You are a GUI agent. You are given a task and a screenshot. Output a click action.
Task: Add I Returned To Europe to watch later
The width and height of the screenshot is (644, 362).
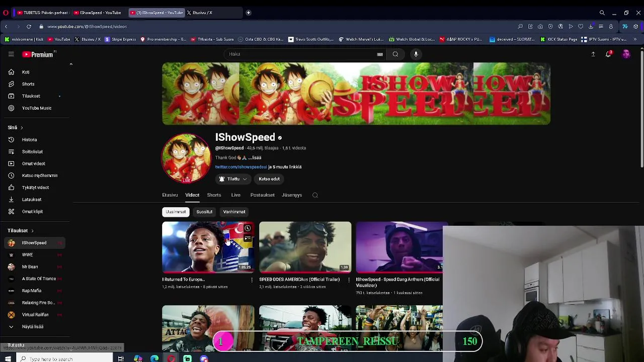click(x=248, y=228)
